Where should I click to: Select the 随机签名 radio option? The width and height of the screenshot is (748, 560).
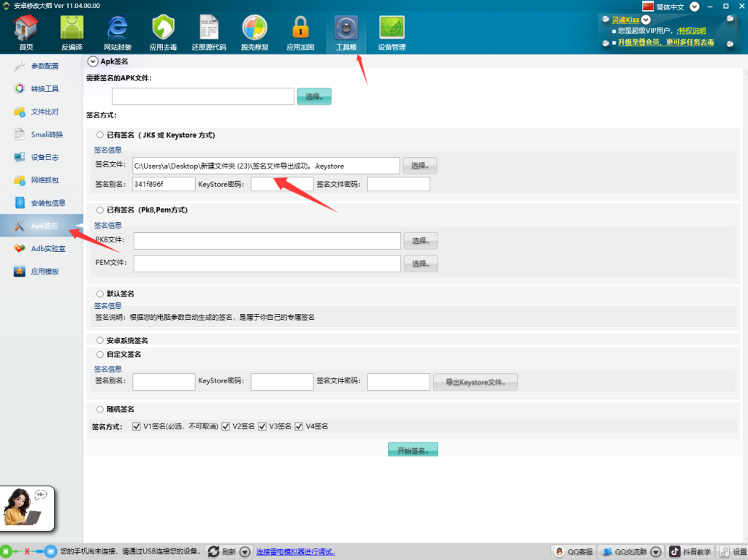pos(100,410)
